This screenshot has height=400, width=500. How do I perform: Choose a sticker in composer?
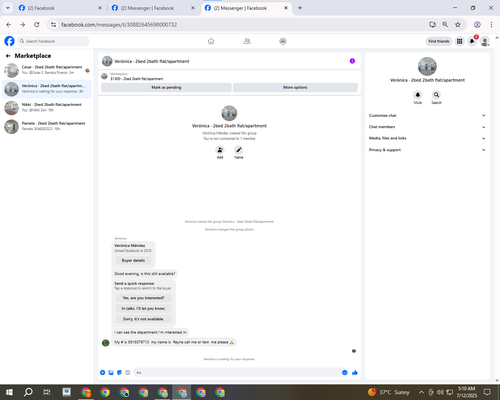(119, 372)
